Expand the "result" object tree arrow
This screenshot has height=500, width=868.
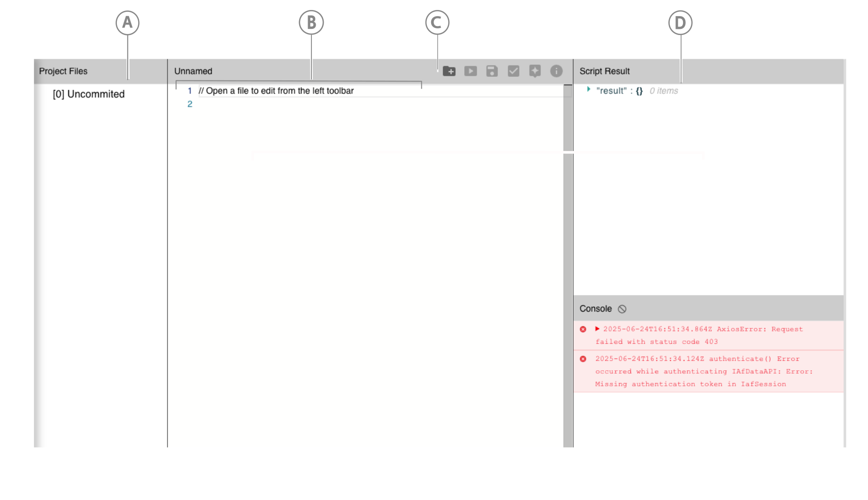tap(588, 89)
